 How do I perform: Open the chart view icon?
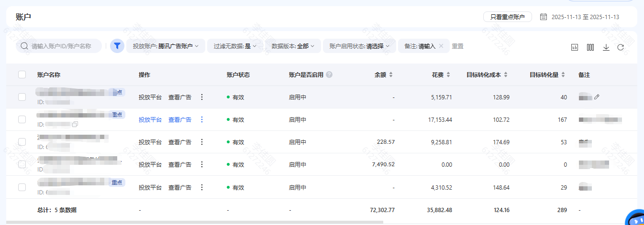tap(575, 47)
